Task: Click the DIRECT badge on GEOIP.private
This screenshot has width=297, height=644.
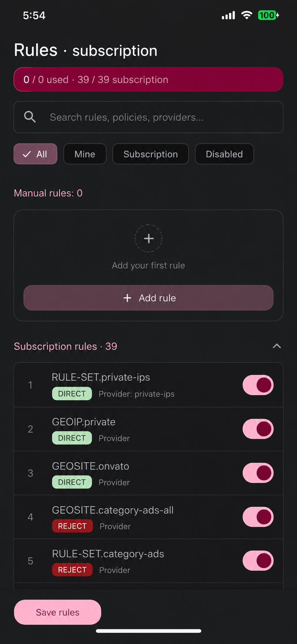Action: (x=72, y=438)
